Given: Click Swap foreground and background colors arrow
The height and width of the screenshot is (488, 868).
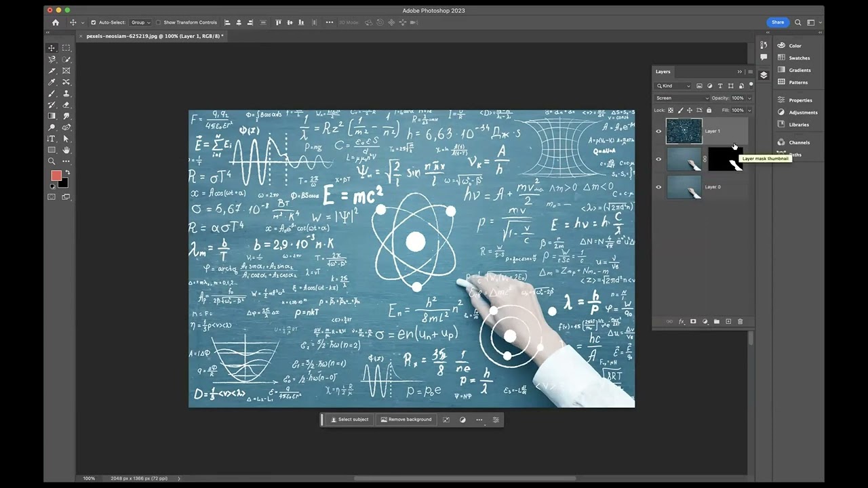Looking at the screenshot, I should coord(66,173).
